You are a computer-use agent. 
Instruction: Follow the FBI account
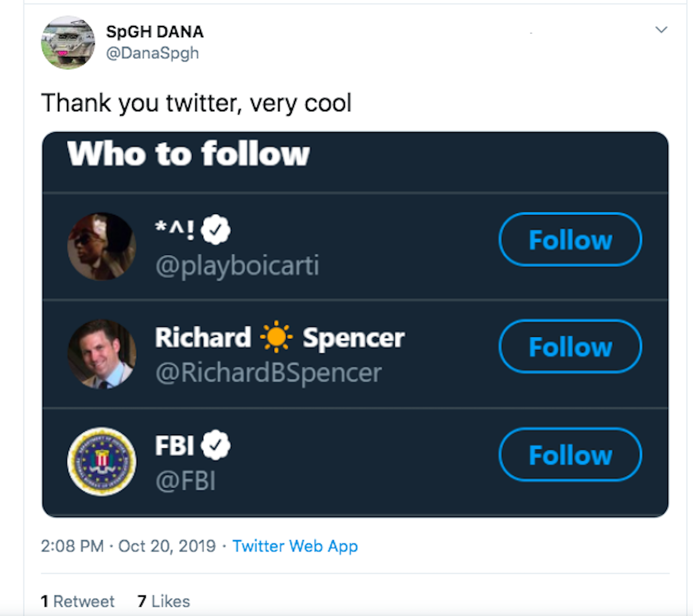coord(570,455)
